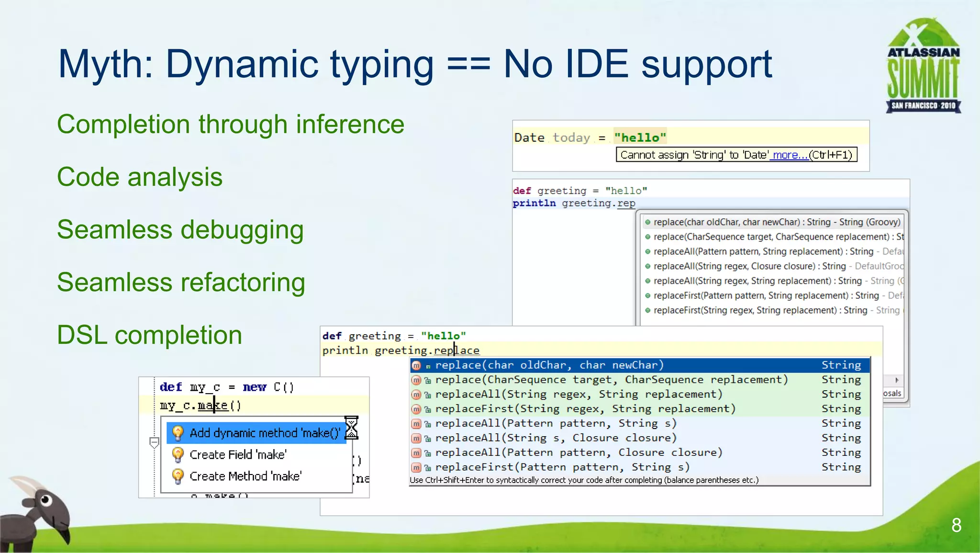Viewport: 980px width, 553px height.
Task: Click 'replace' text after greeting in editor
Action: 457,350
